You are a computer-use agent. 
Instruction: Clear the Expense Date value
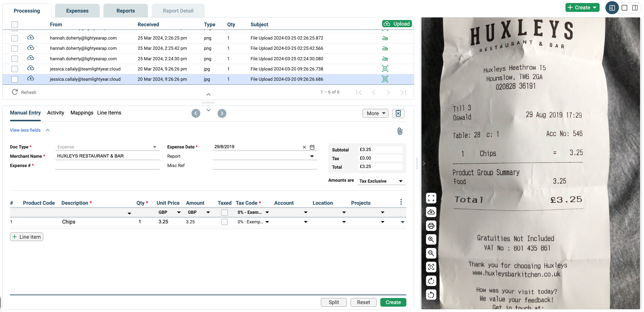(x=304, y=147)
